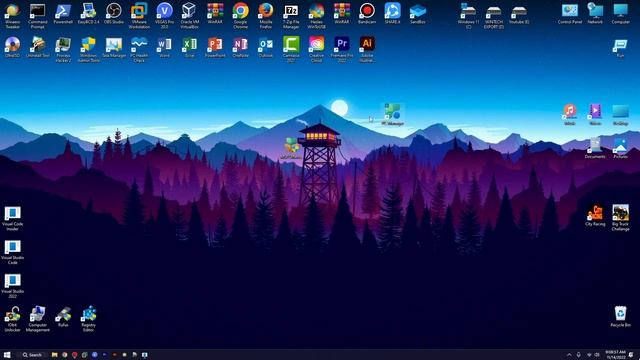Select the Rufus desktop icon
Screen dimensions: 640x360
click(x=63, y=317)
